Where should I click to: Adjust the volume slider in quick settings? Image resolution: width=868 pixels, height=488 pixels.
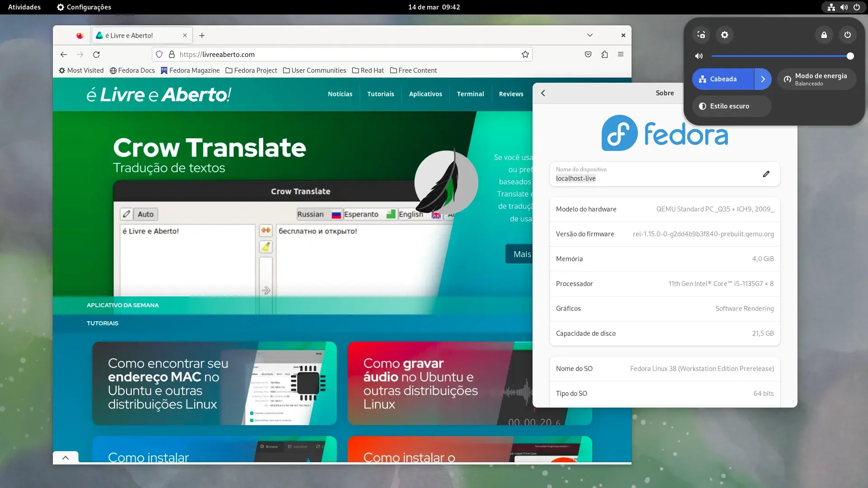pyautogui.click(x=783, y=56)
